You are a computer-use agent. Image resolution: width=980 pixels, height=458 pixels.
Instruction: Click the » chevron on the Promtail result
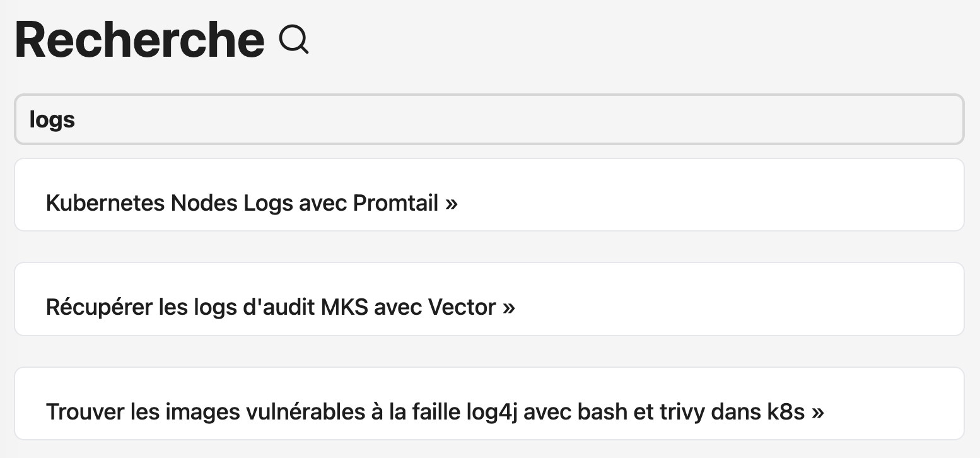pyautogui.click(x=452, y=203)
